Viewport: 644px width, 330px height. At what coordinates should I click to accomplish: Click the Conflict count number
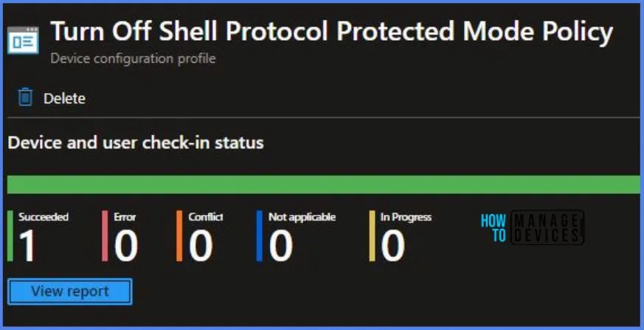pos(201,246)
